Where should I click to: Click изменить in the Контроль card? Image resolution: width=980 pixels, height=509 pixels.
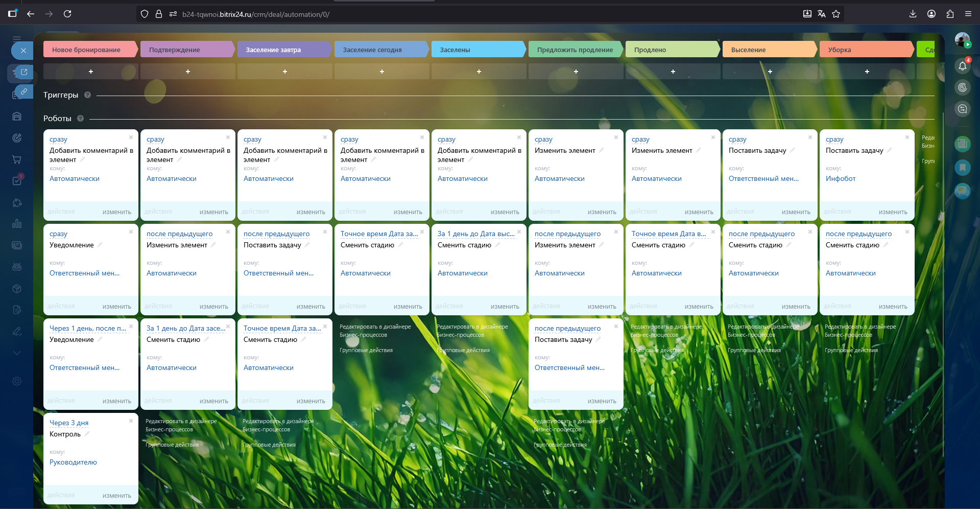(117, 495)
